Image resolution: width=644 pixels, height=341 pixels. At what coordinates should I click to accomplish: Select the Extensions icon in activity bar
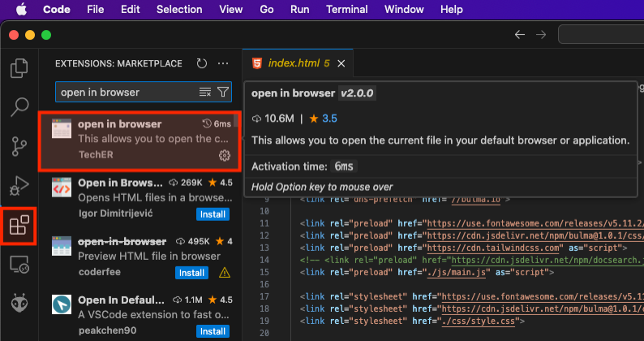tap(19, 225)
